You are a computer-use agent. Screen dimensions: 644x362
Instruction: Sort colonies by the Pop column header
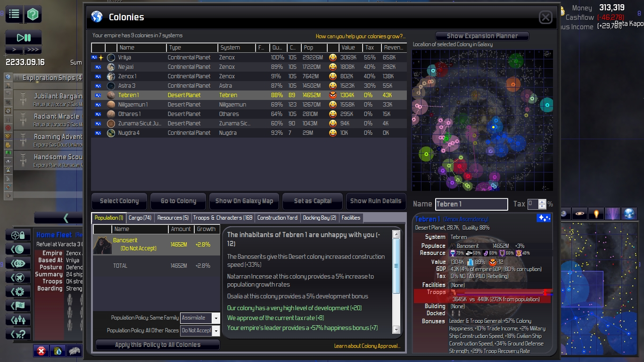(x=314, y=48)
